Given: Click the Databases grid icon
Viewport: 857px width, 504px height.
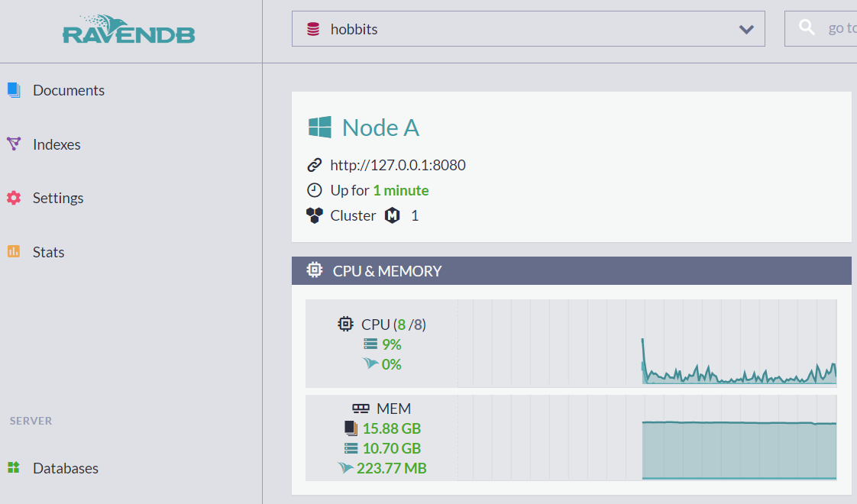Looking at the screenshot, I should click(x=14, y=467).
